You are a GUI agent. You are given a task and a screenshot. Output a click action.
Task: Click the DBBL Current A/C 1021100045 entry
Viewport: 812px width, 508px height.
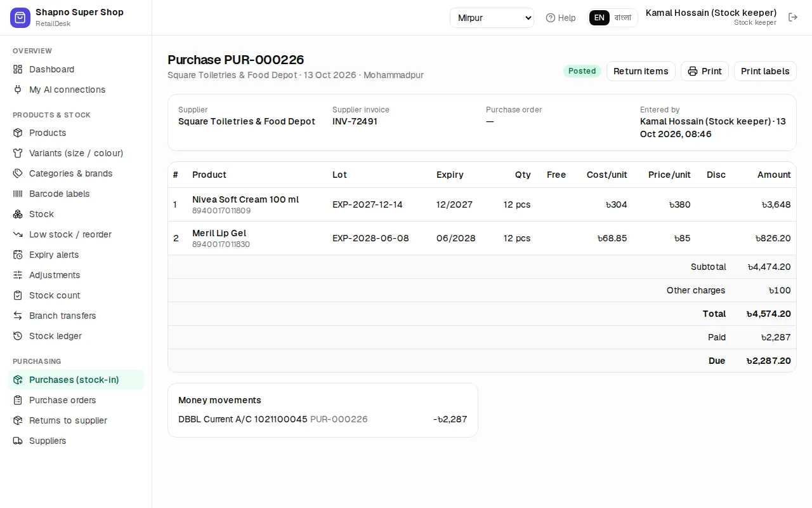click(x=243, y=419)
